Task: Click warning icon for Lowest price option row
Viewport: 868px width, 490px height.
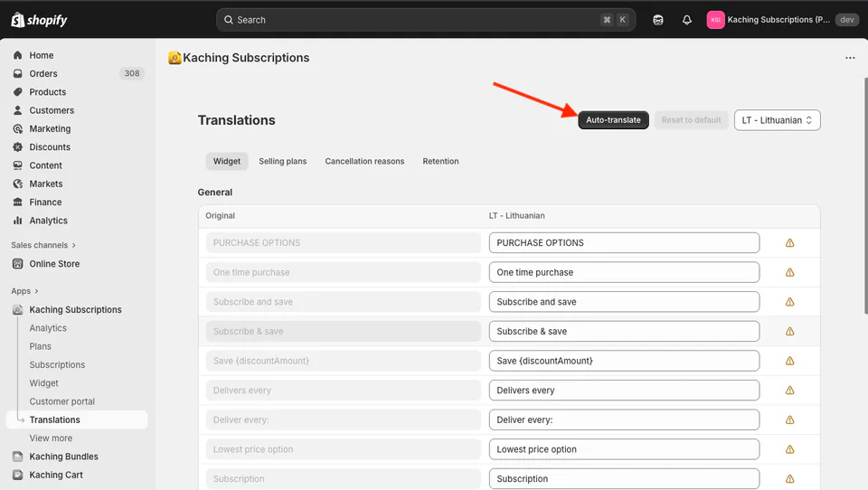Action: 790,449
